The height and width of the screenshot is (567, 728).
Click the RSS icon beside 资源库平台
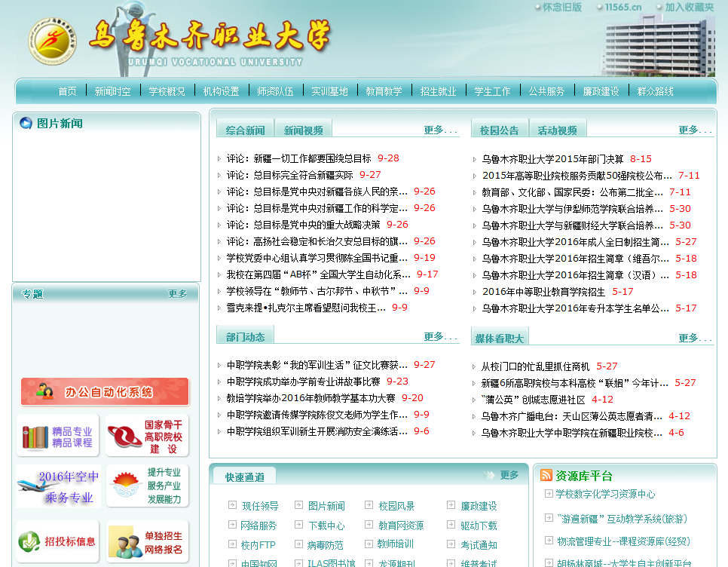coord(546,475)
